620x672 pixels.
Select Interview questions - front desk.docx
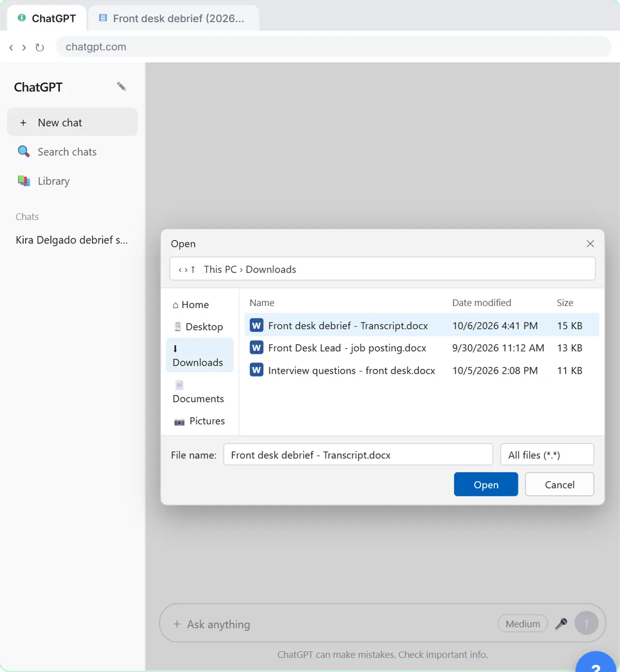(351, 371)
